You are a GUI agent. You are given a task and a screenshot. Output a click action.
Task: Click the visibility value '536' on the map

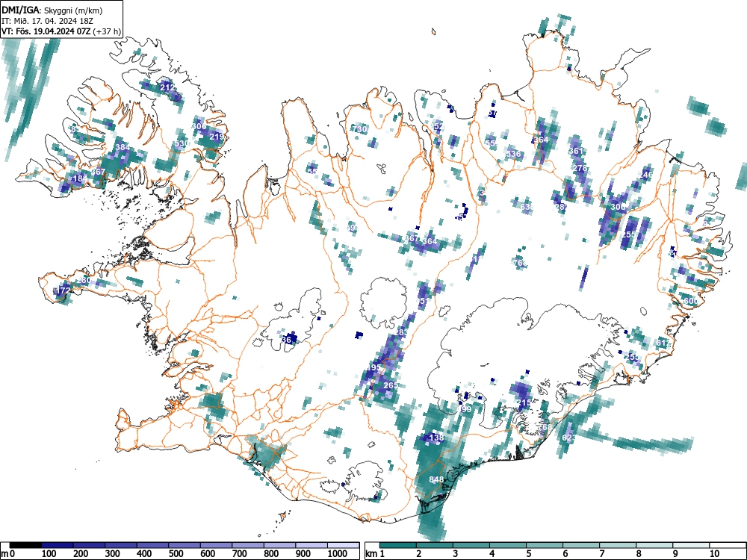(514, 154)
